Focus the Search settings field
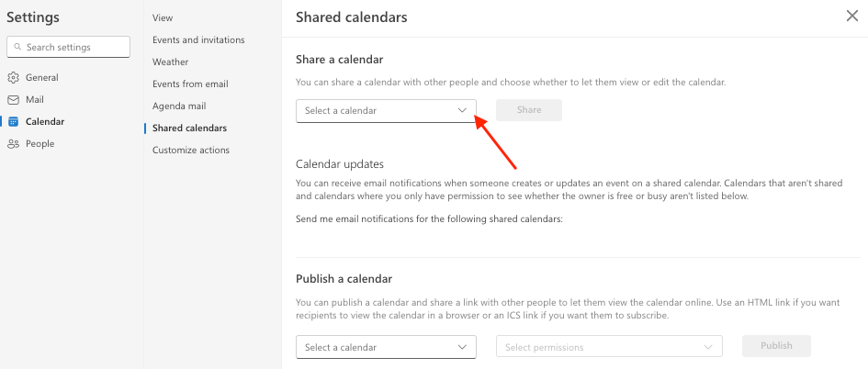The image size is (868, 369). (68, 47)
